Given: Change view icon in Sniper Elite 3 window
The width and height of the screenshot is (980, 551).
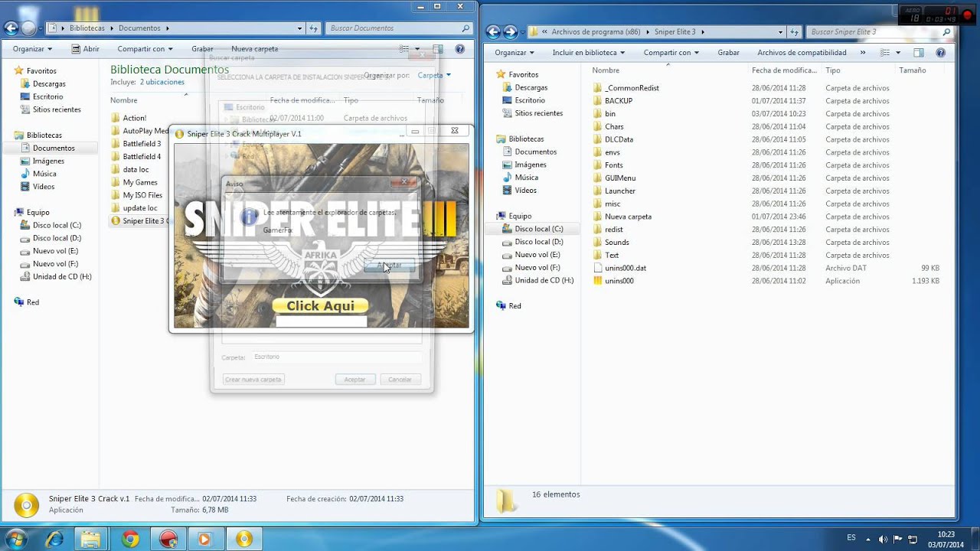Looking at the screenshot, I should pyautogui.click(x=885, y=53).
